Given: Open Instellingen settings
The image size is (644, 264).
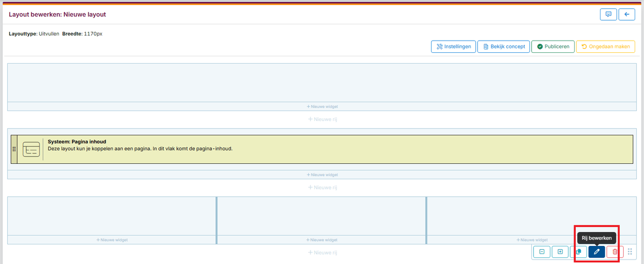Looking at the screenshot, I should (454, 47).
